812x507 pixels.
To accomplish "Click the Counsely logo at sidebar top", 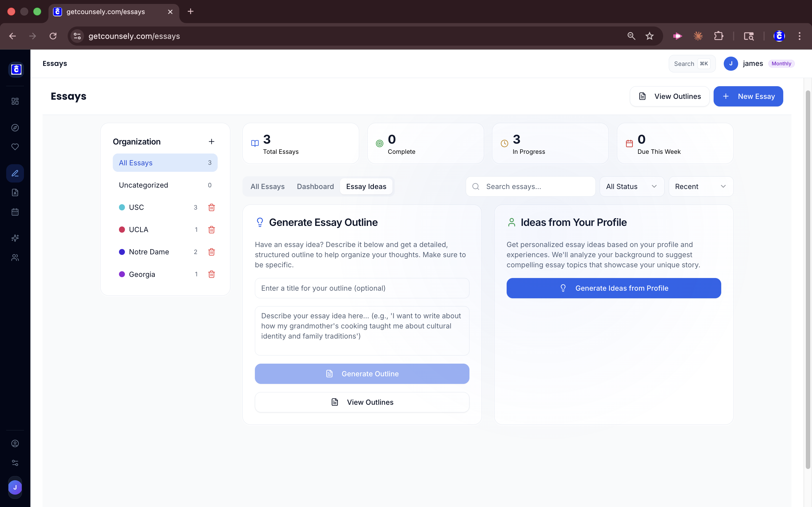I will 16,69.
